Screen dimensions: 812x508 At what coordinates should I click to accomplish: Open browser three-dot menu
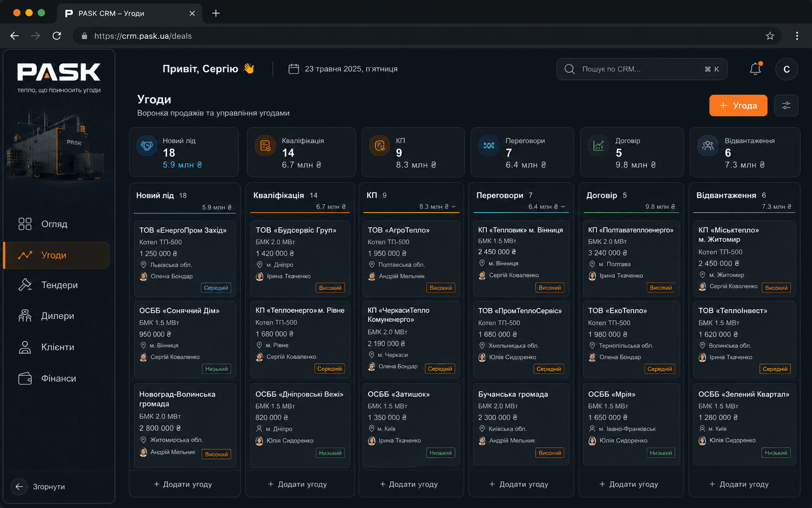797,36
